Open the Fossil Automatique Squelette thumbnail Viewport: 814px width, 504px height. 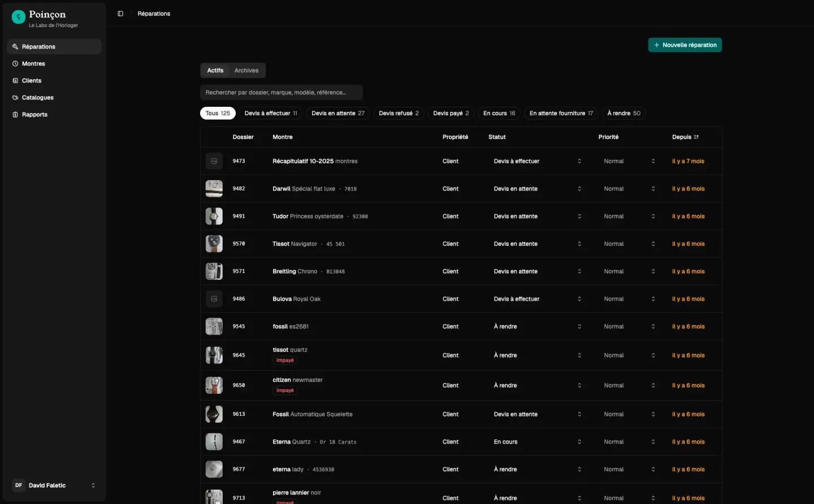[x=214, y=414]
